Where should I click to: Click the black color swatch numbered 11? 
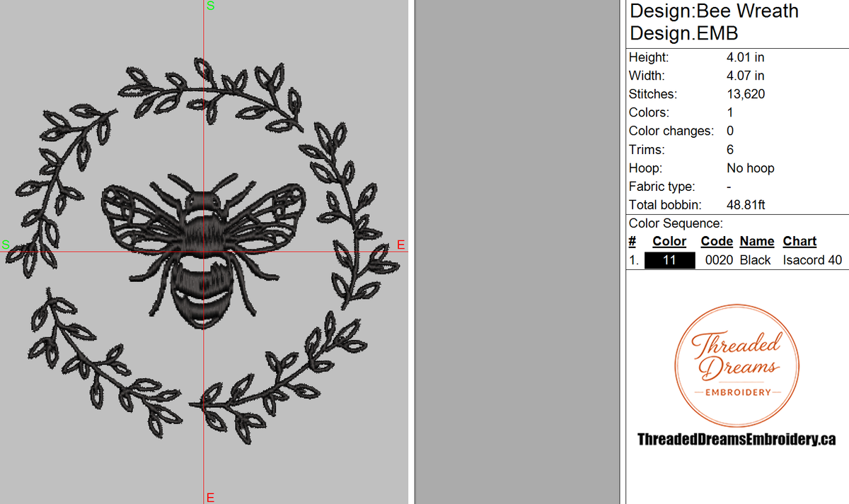click(x=669, y=260)
